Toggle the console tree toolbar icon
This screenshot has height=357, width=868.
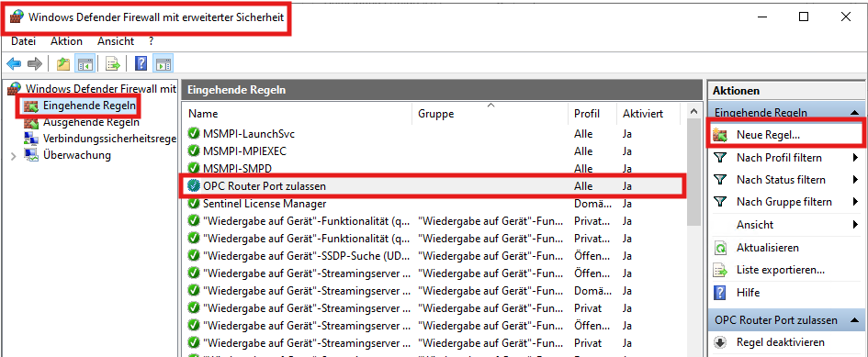pos(85,64)
